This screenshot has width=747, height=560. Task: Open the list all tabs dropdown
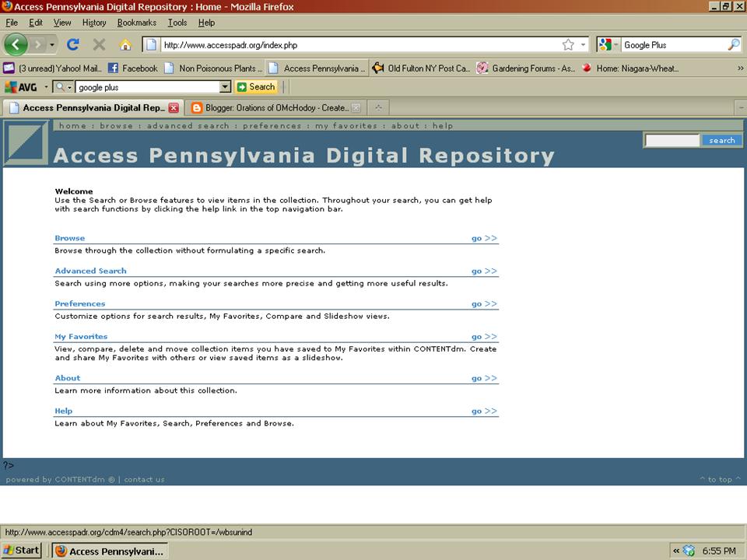click(742, 107)
